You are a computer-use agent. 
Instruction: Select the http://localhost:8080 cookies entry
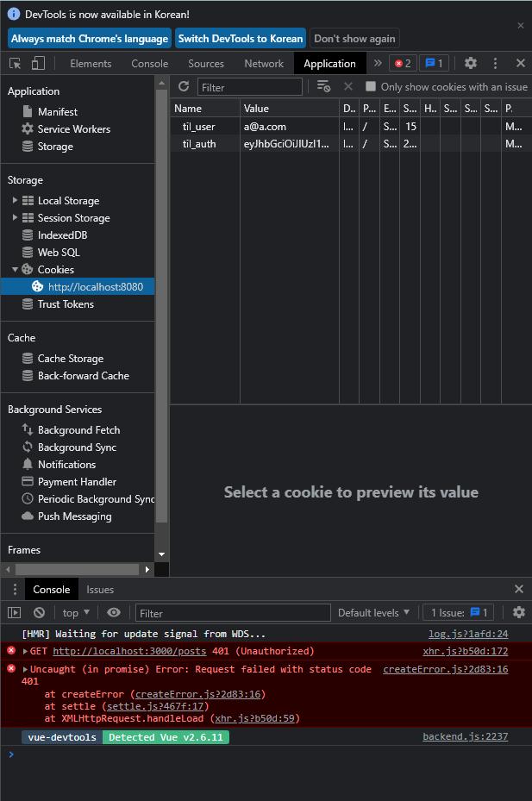[77, 286]
